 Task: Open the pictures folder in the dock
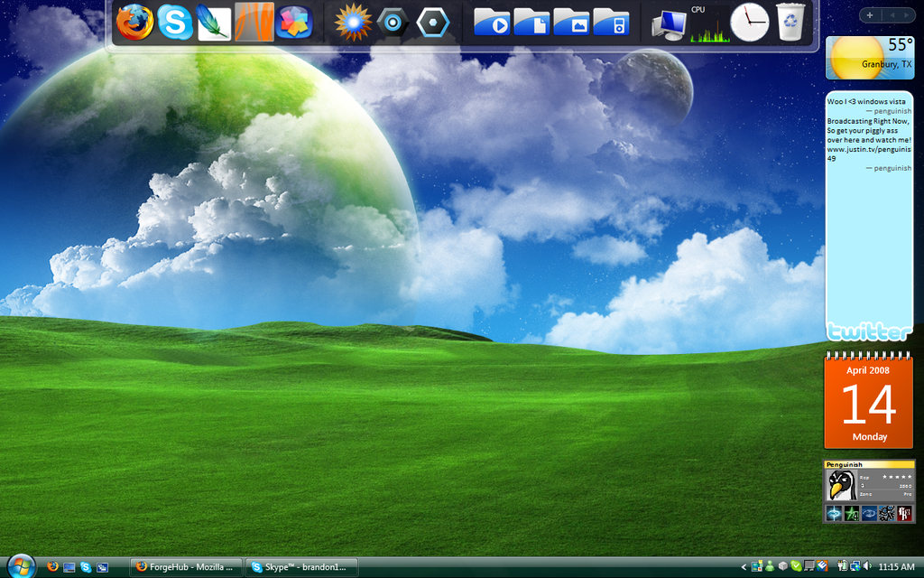click(x=571, y=23)
